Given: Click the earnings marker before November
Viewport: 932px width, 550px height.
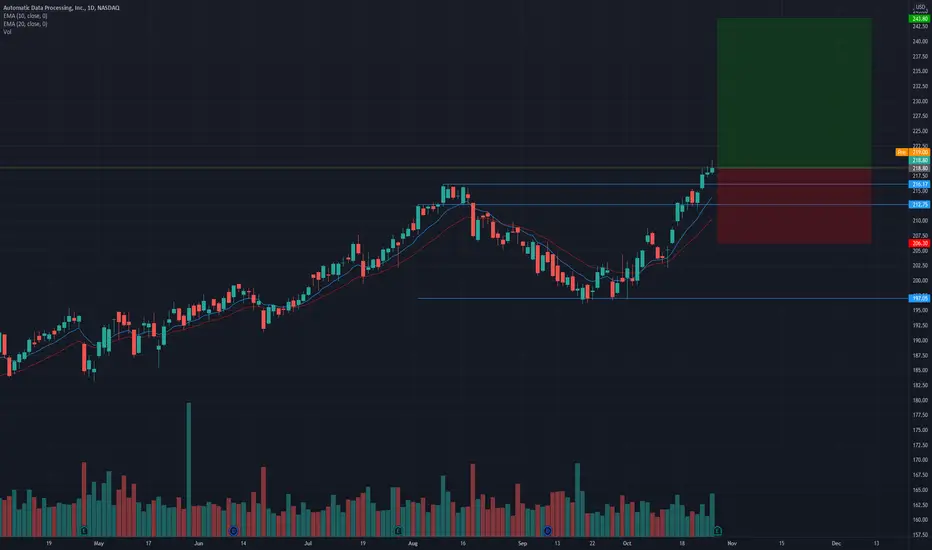Looking at the screenshot, I should pos(717,530).
